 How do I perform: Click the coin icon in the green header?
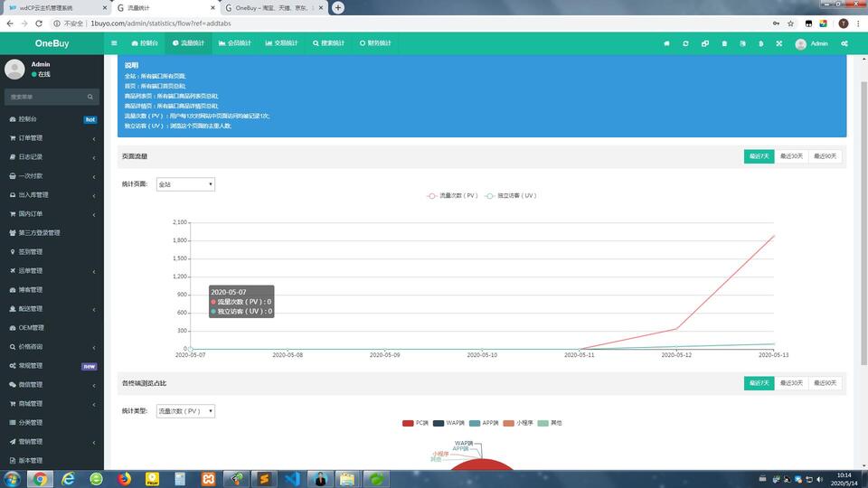761,43
